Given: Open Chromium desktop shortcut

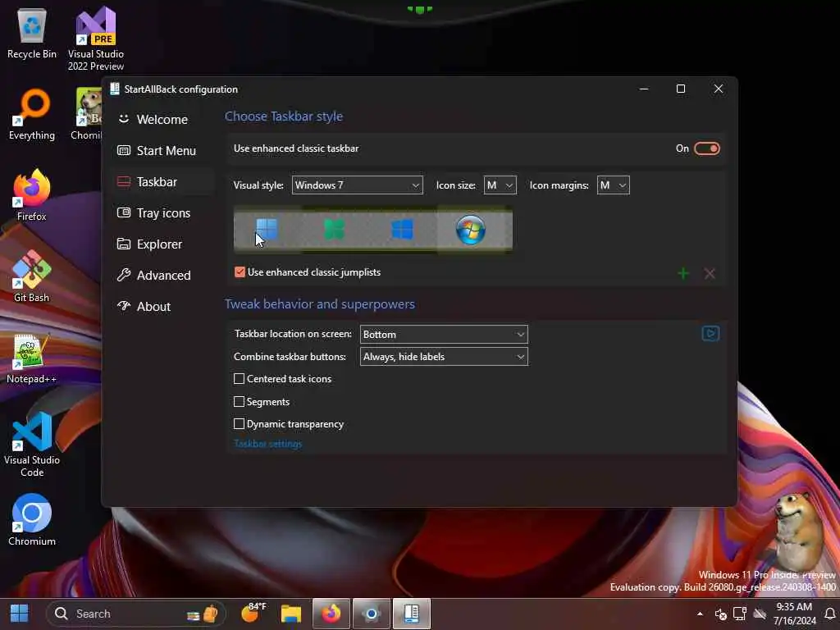Looking at the screenshot, I should point(32,519).
